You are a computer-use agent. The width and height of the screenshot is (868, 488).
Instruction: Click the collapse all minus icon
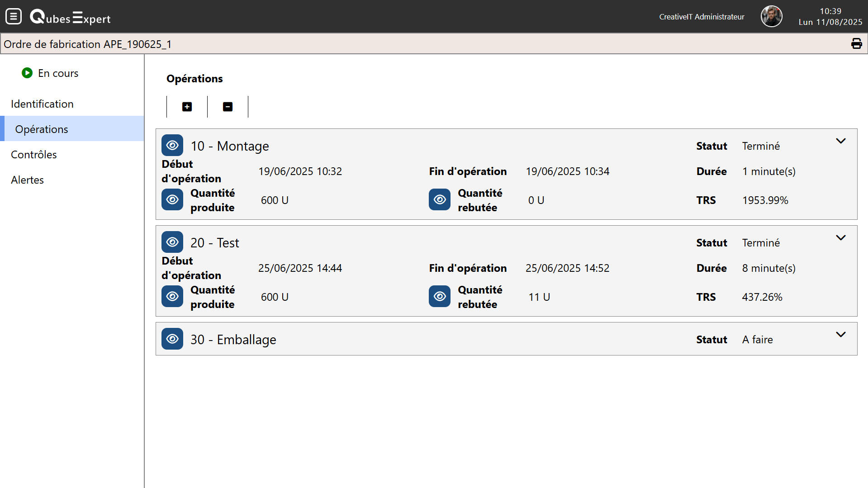pyautogui.click(x=228, y=107)
